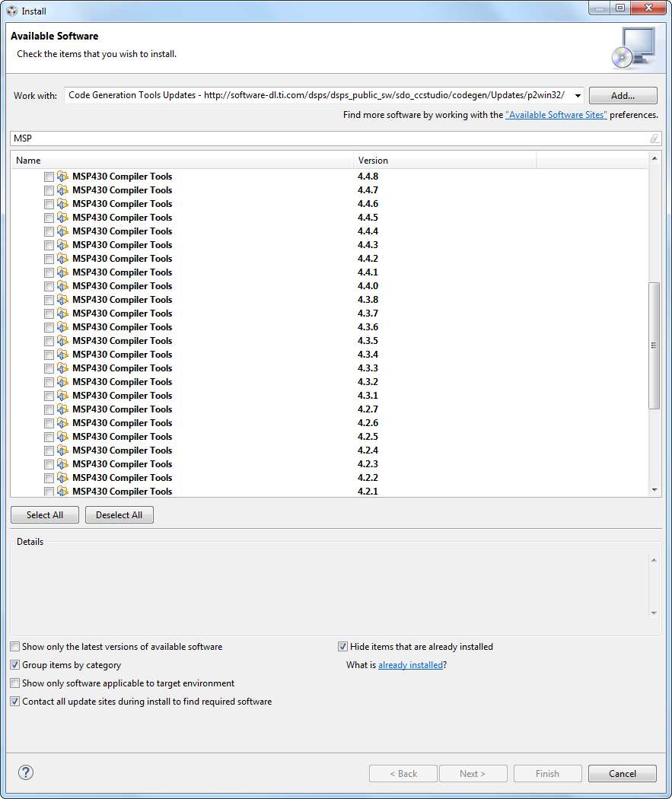Check the box for MSP430 Compiler Tools 4.2.5
This screenshot has width=672, height=799.
[49, 438]
